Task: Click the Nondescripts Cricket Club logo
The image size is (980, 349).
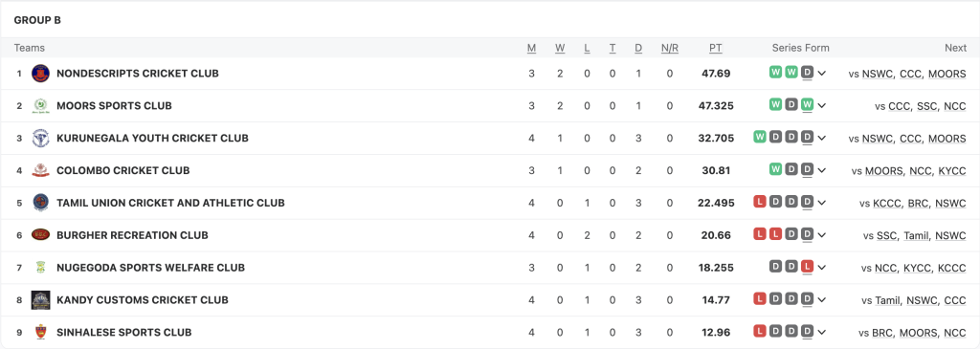Action: (40, 74)
